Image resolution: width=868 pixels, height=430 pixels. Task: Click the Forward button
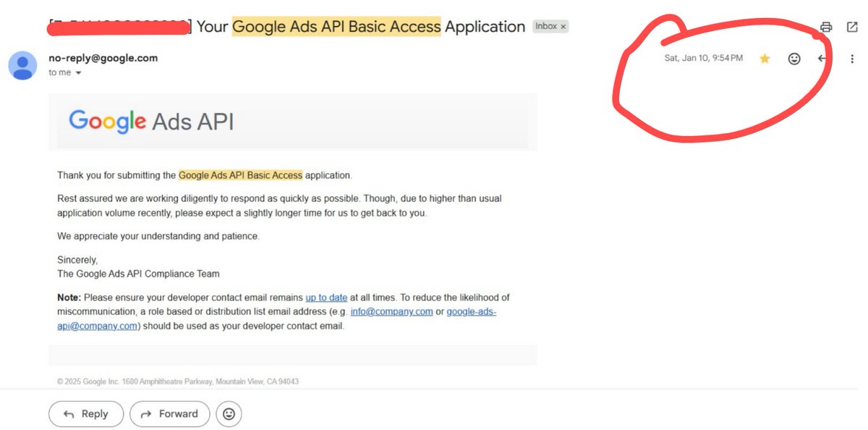point(170,414)
